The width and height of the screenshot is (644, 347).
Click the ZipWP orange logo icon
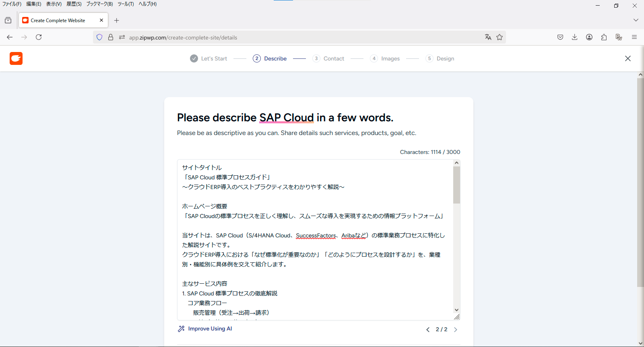tap(16, 58)
